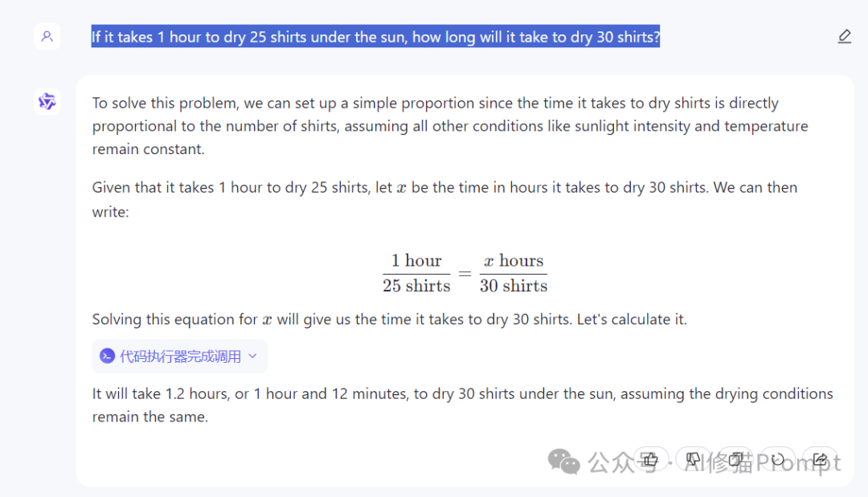Click the "x hours / 30 shirts" fraction
868x497 pixels.
[x=514, y=273]
